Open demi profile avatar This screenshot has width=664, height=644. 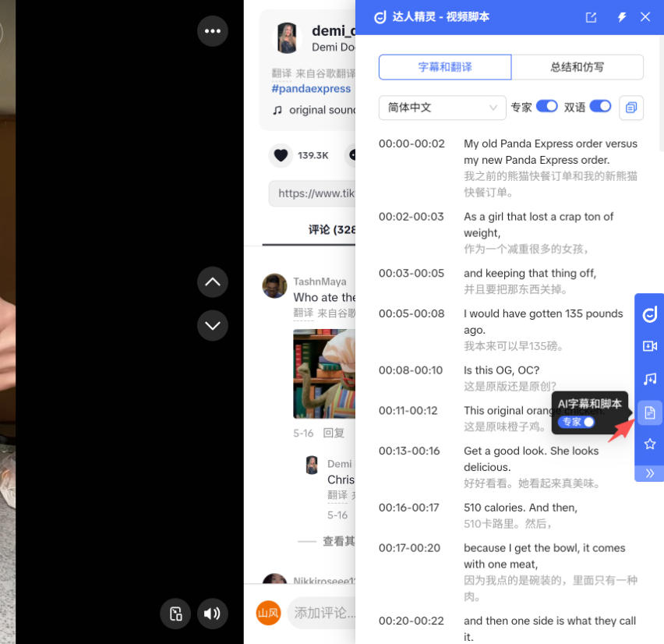(287, 37)
